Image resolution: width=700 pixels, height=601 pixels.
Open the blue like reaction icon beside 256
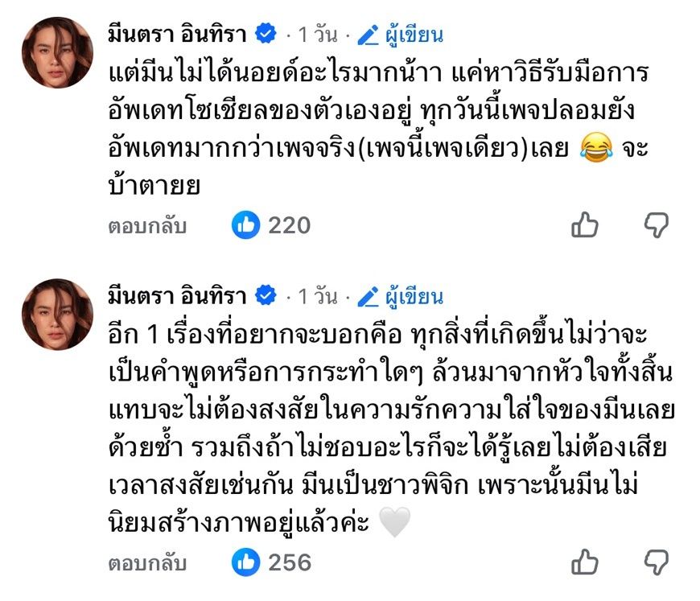point(245,562)
